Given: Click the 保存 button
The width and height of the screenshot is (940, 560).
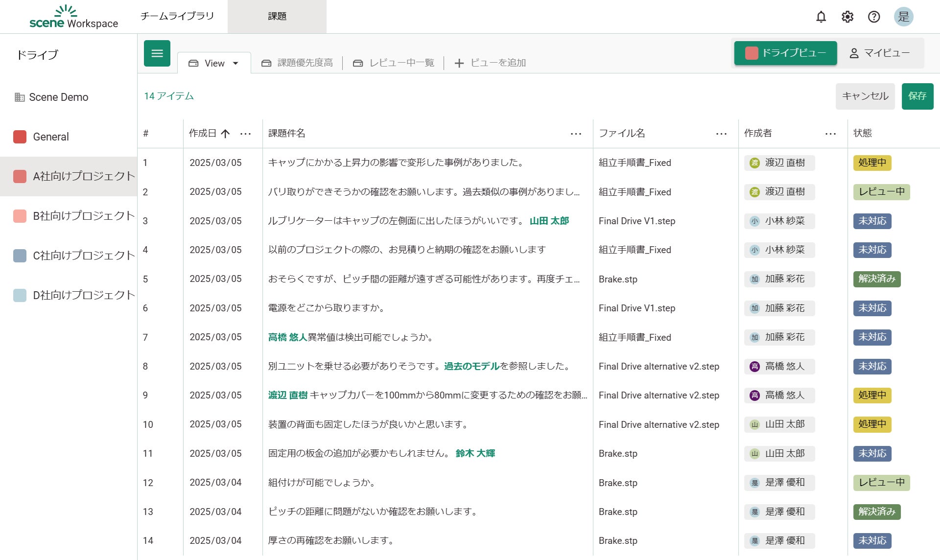Looking at the screenshot, I should (917, 96).
